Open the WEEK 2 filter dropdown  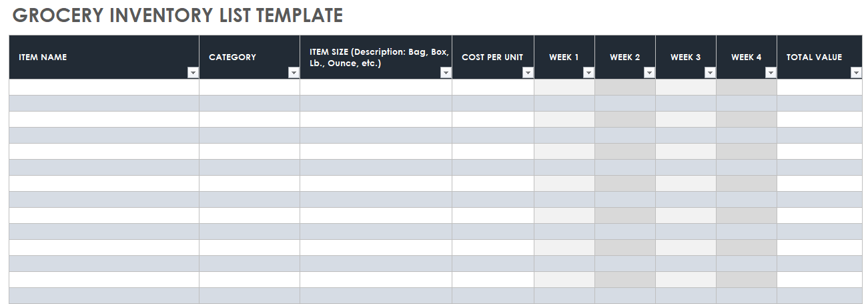click(x=649, y=73)
